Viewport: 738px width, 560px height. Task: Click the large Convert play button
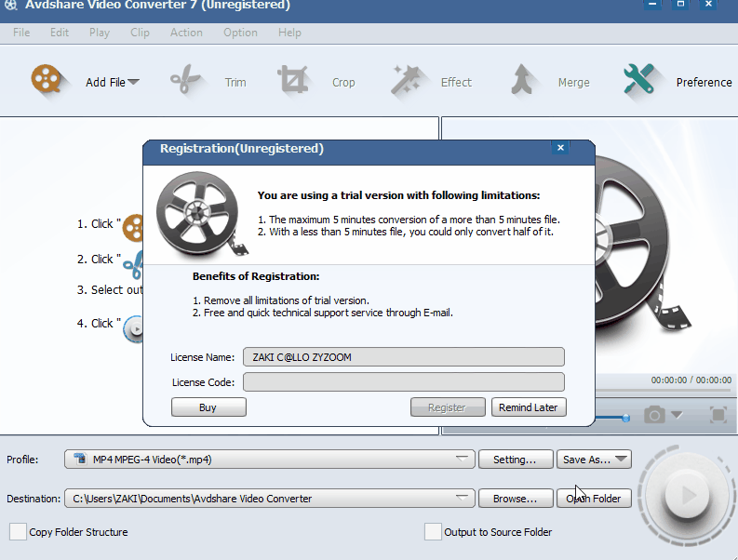click(x=687, y=495)
